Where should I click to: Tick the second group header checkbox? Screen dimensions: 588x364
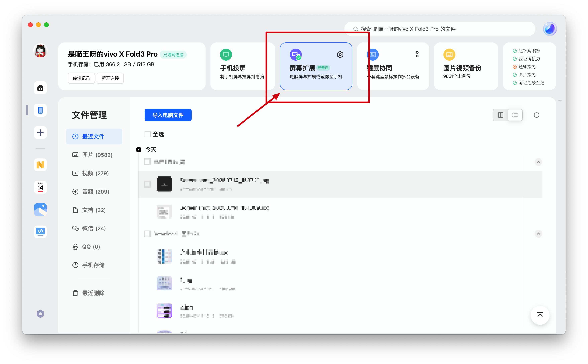tap(147, 233)
